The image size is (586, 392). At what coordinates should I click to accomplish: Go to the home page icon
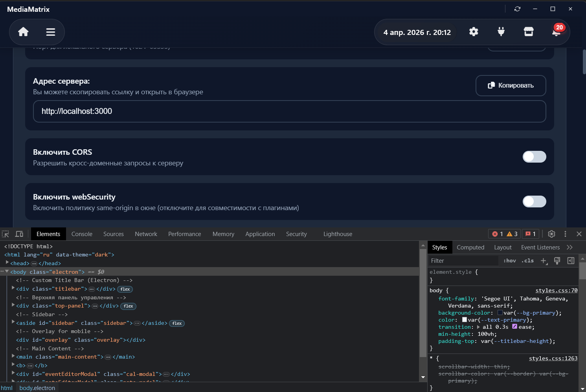pyautogui.click(x=23, y=32)
